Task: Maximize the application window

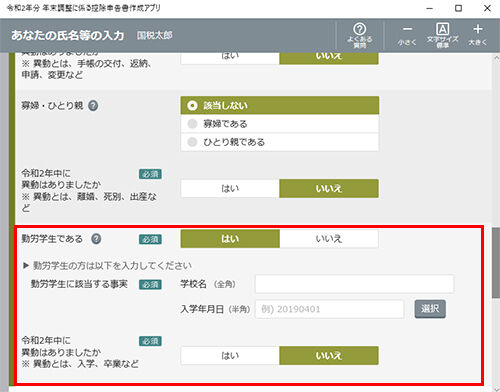Action: [x=459, y=8]
